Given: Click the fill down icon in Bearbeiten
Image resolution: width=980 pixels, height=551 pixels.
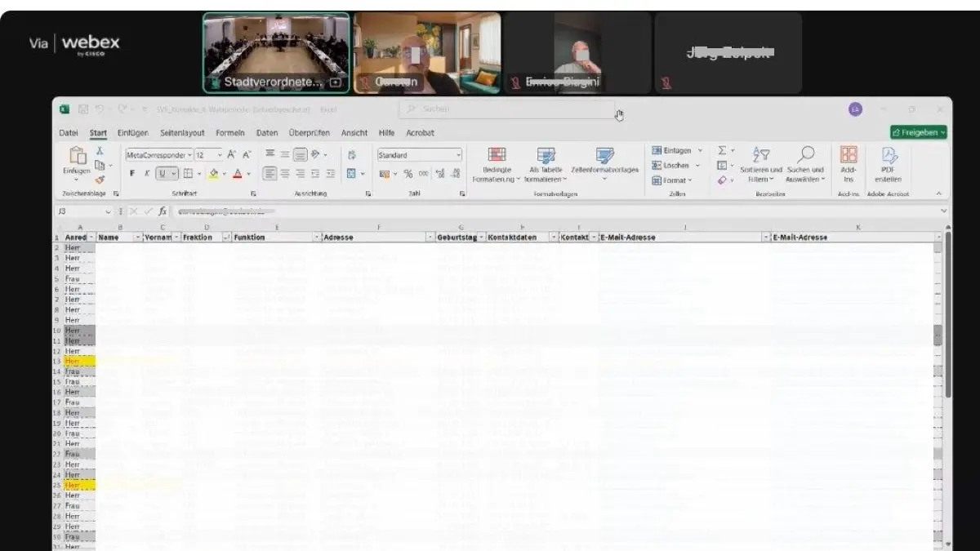Looking at the screenshot, I should 722,165.
